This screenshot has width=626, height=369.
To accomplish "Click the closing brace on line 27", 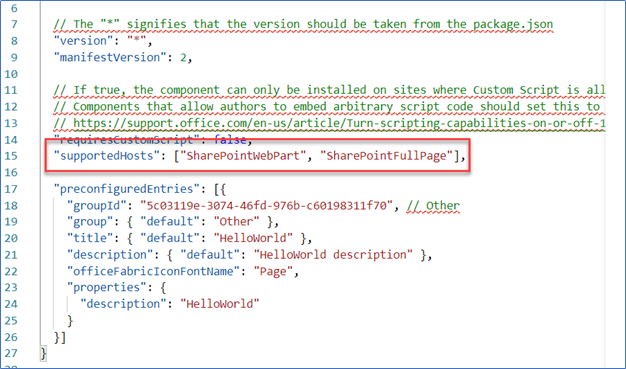I will coord(44,353).
